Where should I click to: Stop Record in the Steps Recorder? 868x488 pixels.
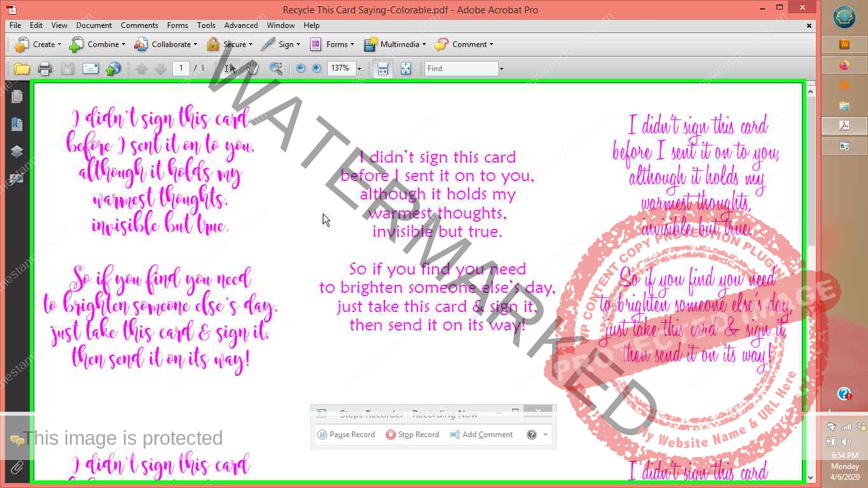(413, 435)
